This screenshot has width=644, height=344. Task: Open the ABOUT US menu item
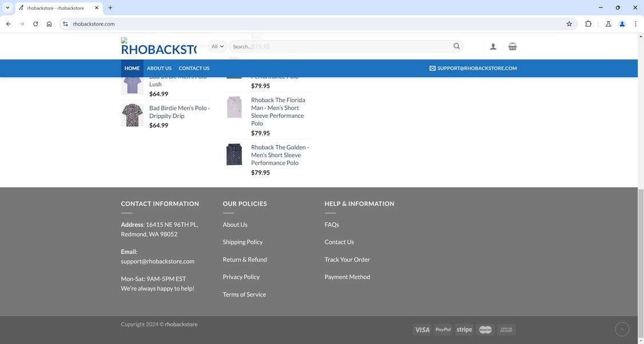pos(159,68)
